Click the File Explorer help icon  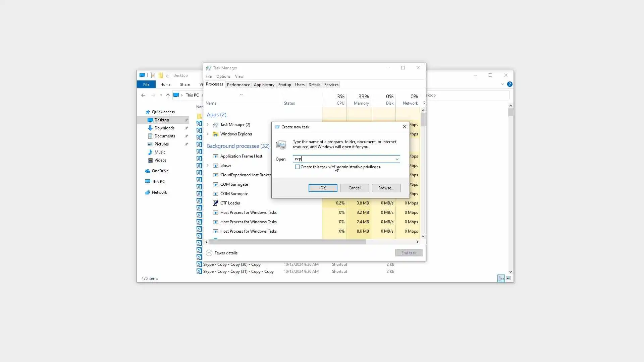509,84
